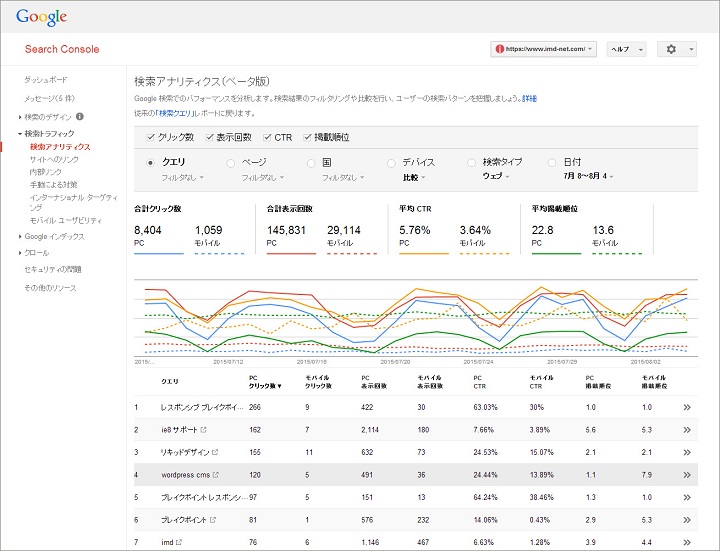The image size is (720, 551).
Task: Click the red warning icon by site URL
Action: (x=500, y=49)
